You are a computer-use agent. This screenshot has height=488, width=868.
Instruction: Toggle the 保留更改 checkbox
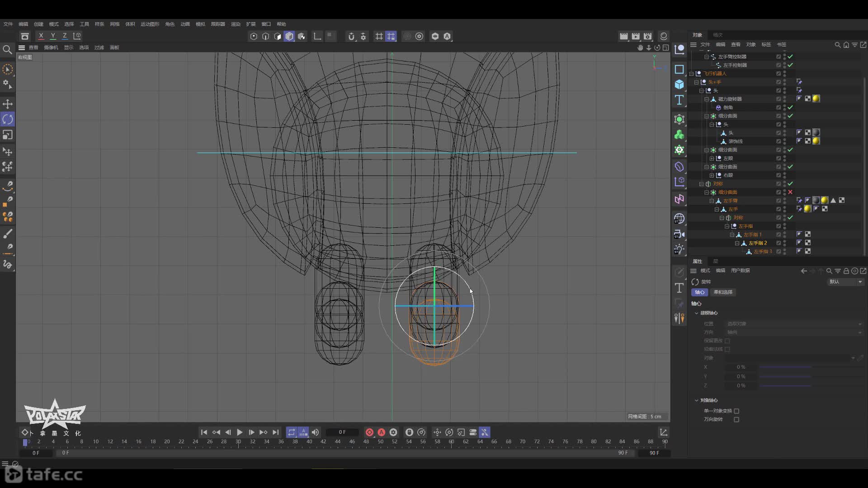[x=727, y=341]
